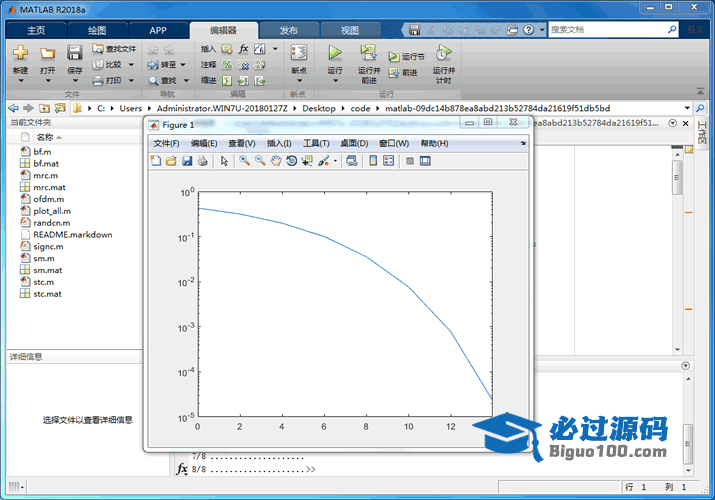This screenshot has height=500, width=715.
Task: Click the Advance (前进) button
Action: 403,72
